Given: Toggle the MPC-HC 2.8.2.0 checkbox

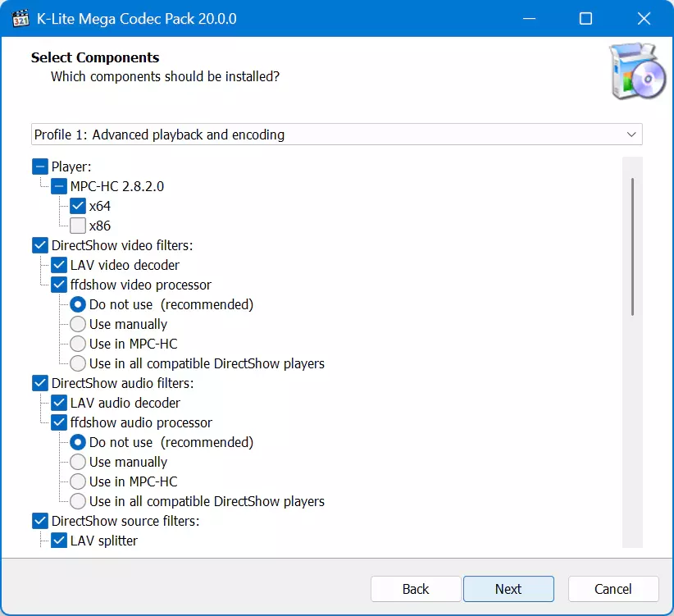Looking at the screenshot, I should 59,186.
